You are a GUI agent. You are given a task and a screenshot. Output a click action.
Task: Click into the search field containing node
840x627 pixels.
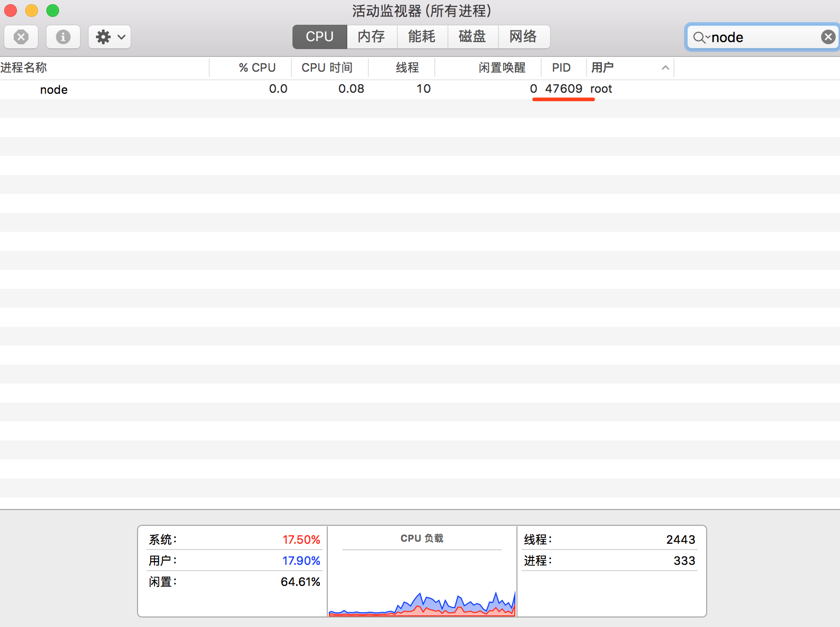(764, 37)
